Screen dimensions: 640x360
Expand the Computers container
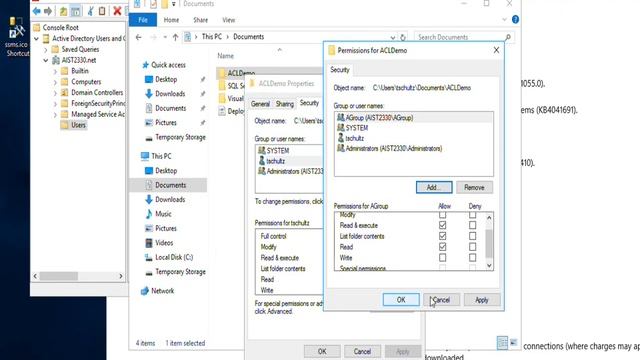pyautogui.click(x=55, y=82)
